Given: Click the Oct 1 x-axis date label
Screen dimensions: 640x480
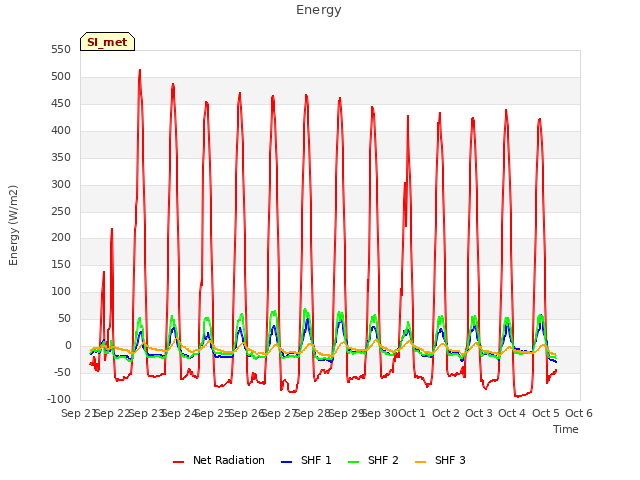Looking at the screenshot, I should pos(412,413).
